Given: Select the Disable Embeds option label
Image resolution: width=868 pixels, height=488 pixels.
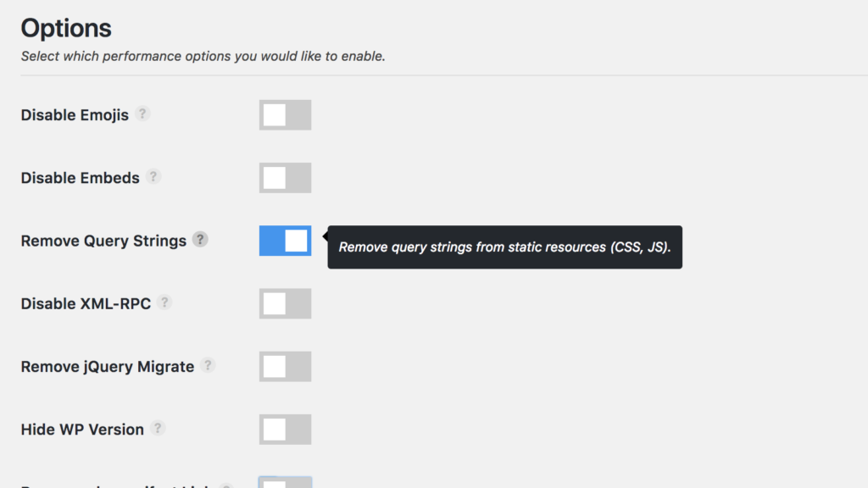Looking at the screenshot, I should (80, 178).
